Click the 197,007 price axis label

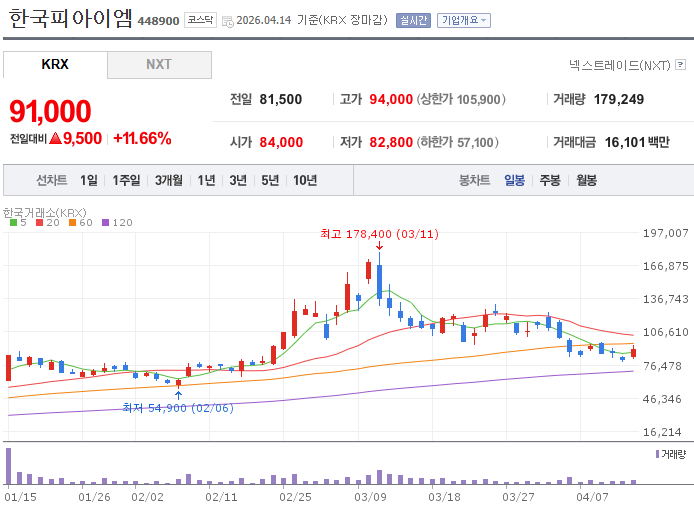[x=666, y=233]
